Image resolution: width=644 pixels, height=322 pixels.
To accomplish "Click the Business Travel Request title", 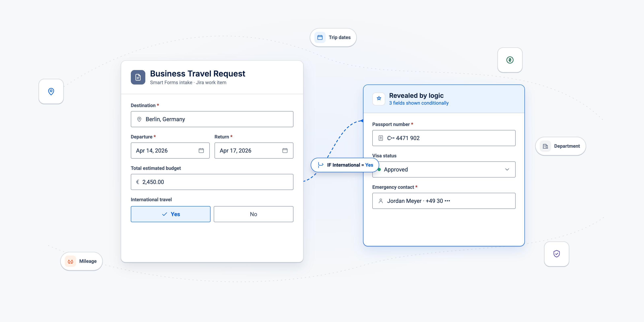I will pyautogui.click(x=197, y=73).
